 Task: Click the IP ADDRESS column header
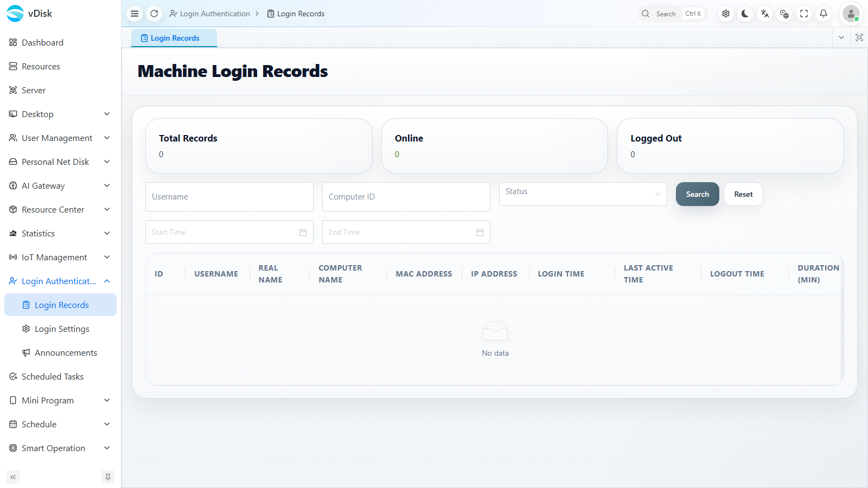tap(494, 274)
